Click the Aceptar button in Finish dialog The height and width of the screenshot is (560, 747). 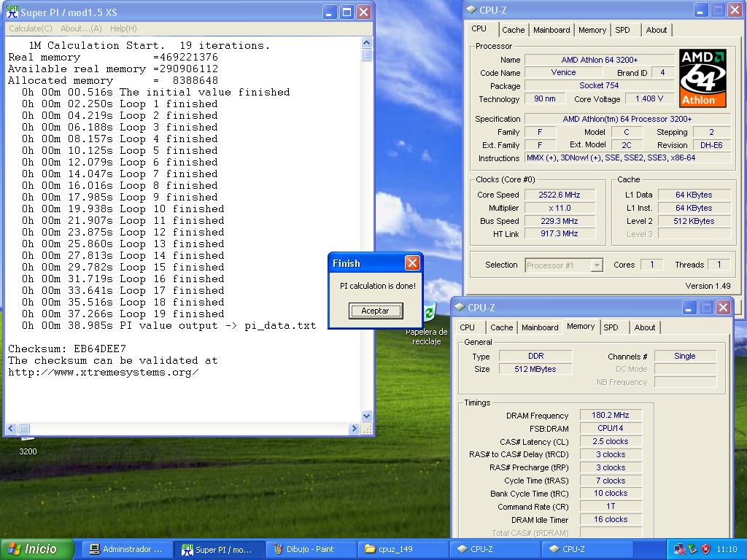pos(376,311)
